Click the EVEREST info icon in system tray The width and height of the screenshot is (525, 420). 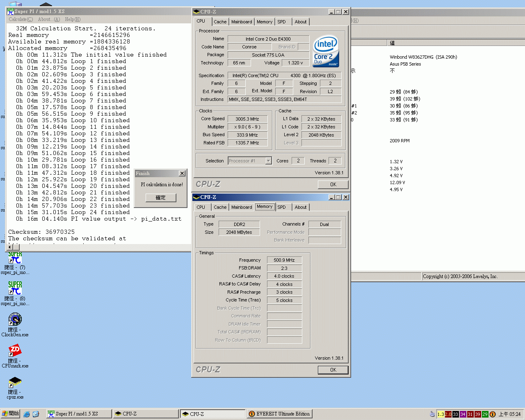[x=493, y=414]
